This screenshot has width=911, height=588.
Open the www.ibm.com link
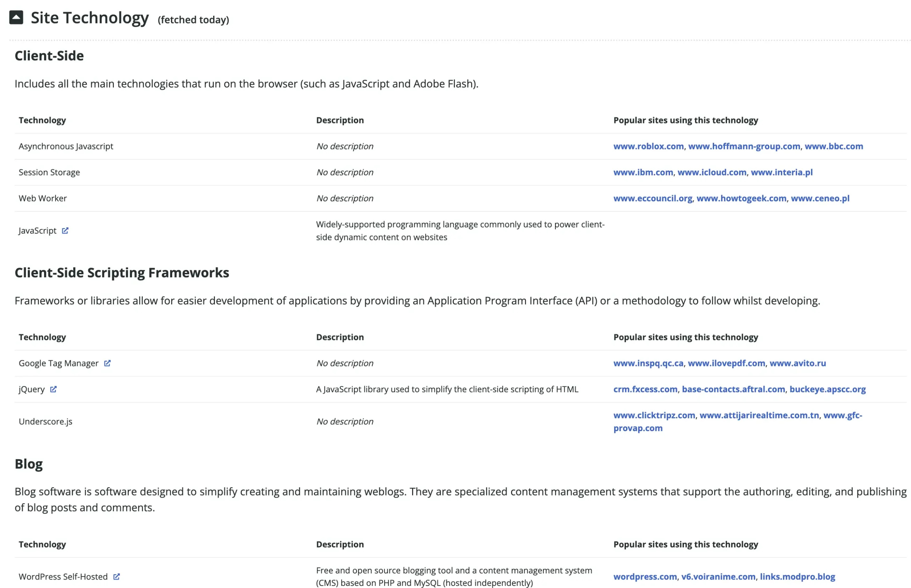pos(643,172)
